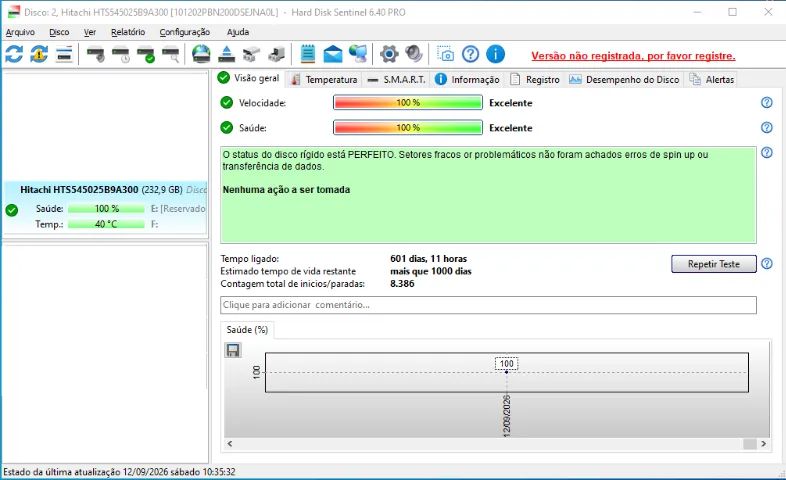
Task: Select the Saúde (%) graph tab
Action: click(x=247, y=330)
